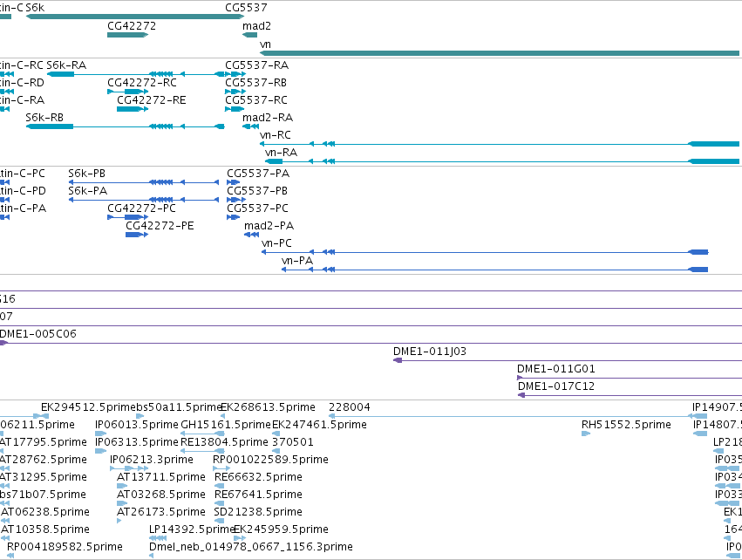The image size is (742, 560).
Task: Open protein S6k-PA
Action: coord(144,200)
